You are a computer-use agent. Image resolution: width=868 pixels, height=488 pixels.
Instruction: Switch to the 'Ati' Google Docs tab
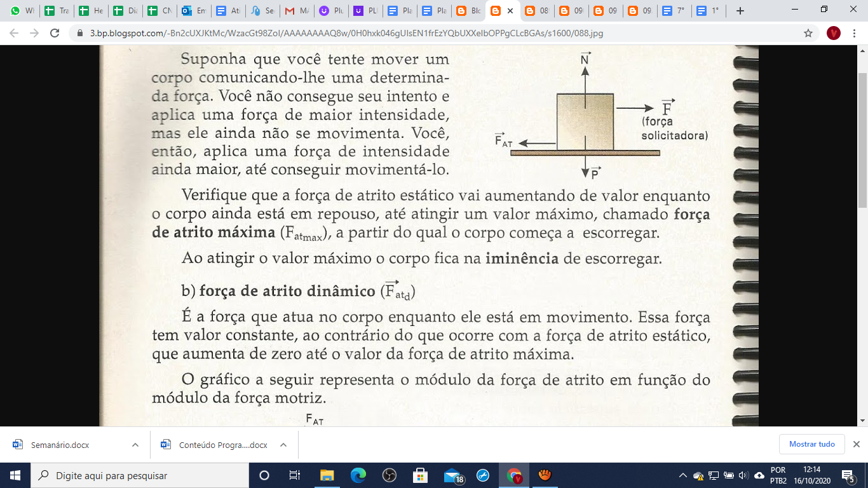tap(227, 11)
